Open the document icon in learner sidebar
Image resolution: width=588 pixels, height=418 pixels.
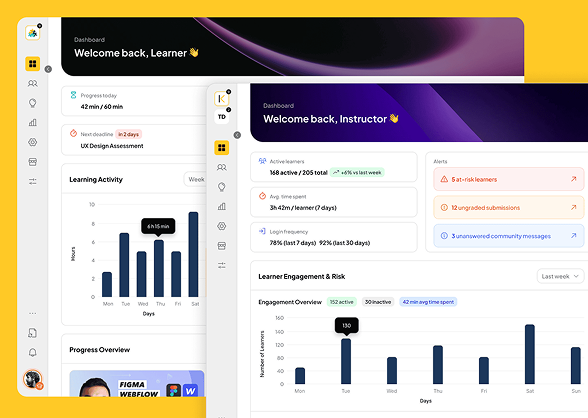(33, 333)
